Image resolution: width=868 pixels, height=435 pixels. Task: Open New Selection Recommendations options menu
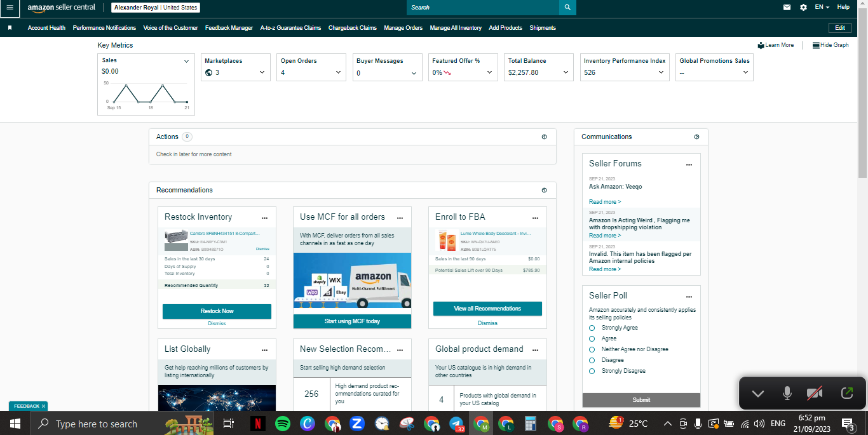(x=400, y=350)
